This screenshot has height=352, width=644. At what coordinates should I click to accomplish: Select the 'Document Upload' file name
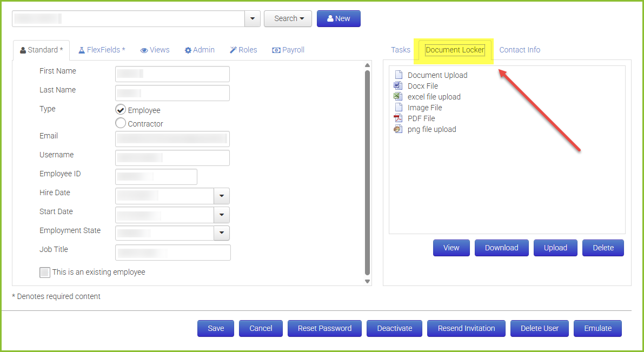pyautogui.click(x=437, y=75)
